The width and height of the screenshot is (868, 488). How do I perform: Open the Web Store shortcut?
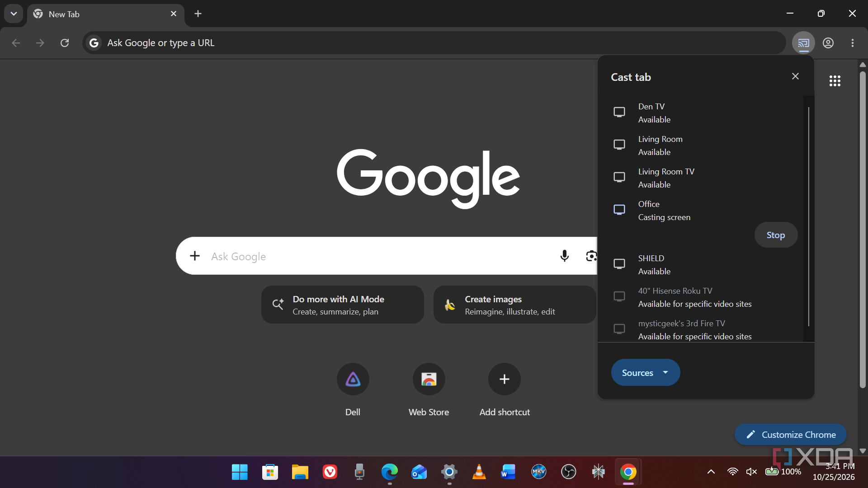429,390
